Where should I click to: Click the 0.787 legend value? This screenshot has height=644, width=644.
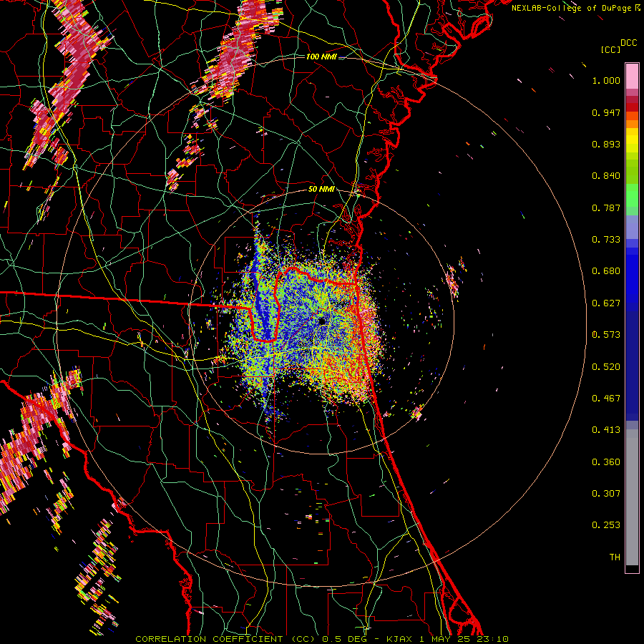[x=606, y=208]
